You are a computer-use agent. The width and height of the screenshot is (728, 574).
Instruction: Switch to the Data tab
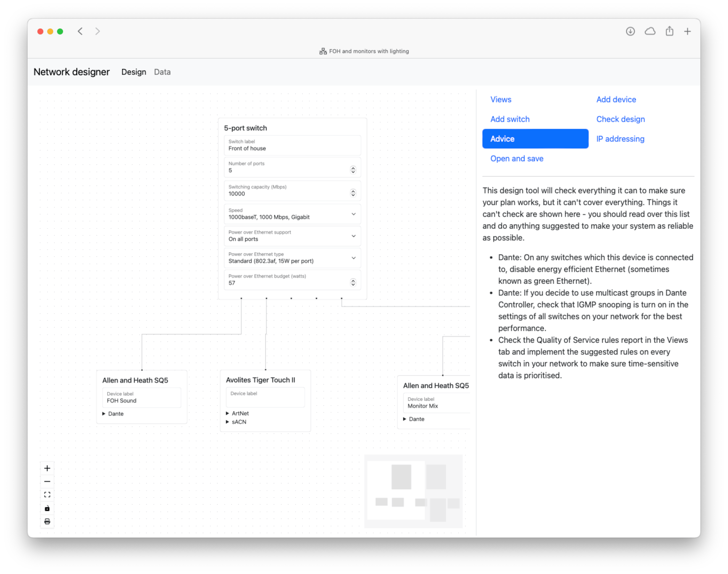pos(162,72)
